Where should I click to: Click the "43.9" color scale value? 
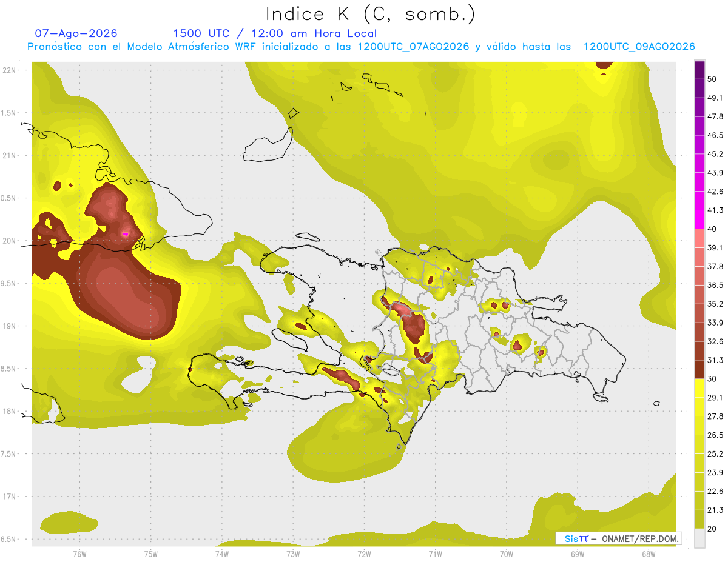pyautogui.click(x=715, y=173)
